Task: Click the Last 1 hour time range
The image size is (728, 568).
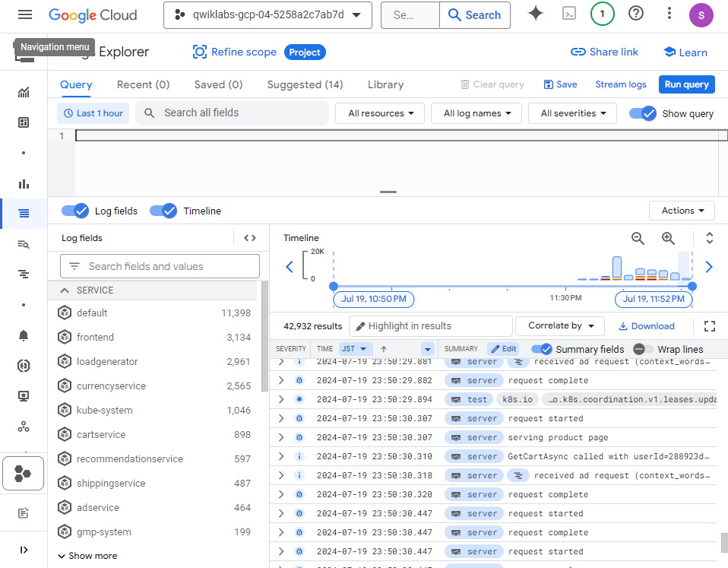Action: click(93, 113)
